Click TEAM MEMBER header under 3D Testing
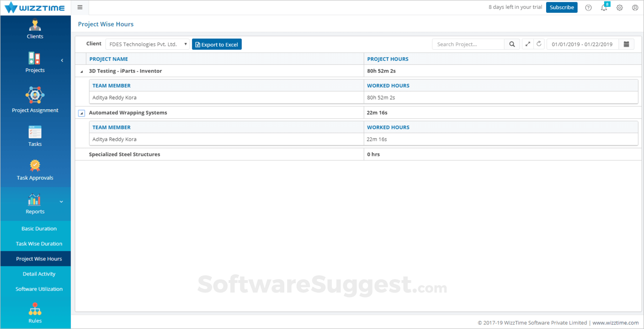The image size is (644, 329). click(112, 85)
